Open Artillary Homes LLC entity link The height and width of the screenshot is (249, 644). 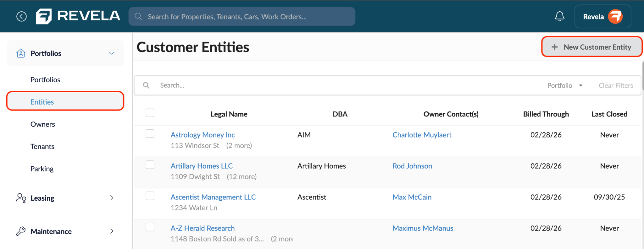pyautogui.click(x=202, y=166)
